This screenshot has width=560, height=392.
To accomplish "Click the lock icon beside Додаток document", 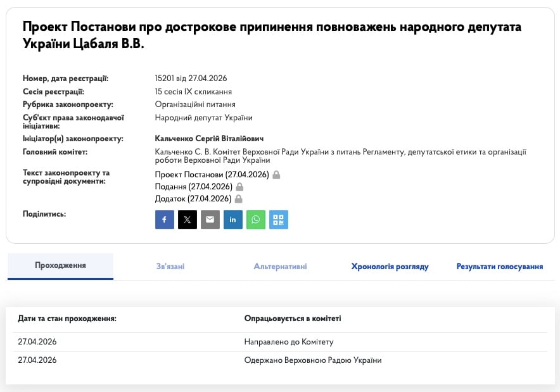I will click(x=238, y=198).
